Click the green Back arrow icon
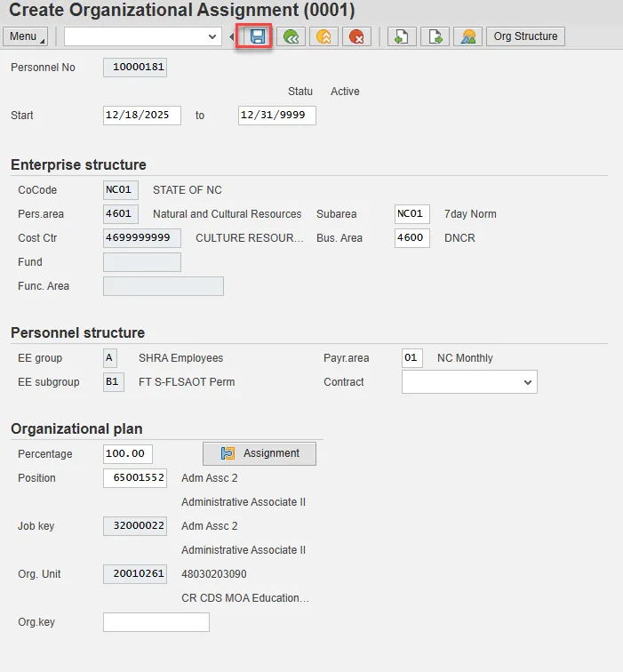The image size is (623, 672). (291, 36)
